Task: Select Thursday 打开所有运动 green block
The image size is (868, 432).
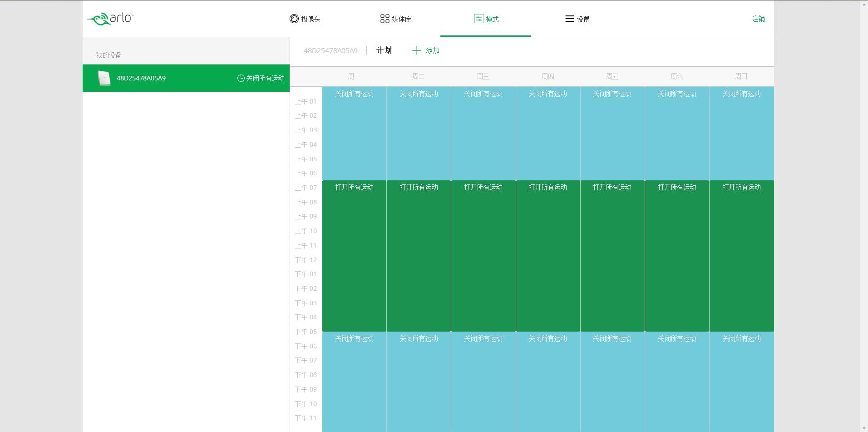Action: (548, 256)
